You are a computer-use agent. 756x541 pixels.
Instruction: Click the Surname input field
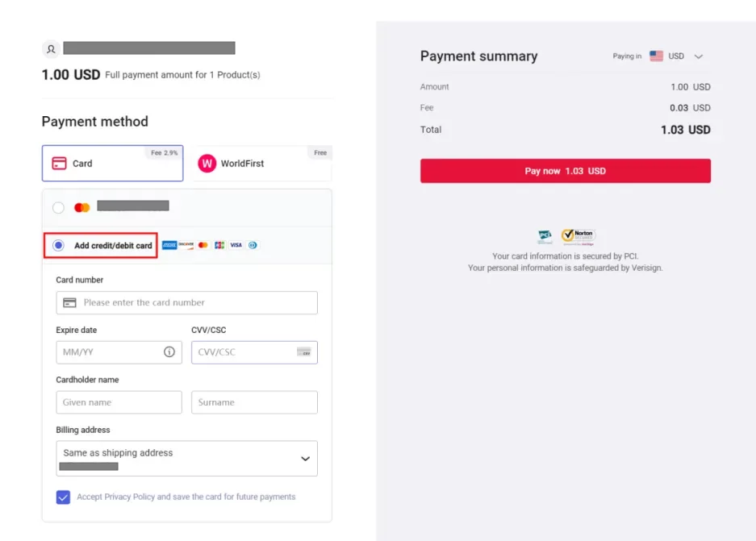pyautogui.click(x=254, y=402)
